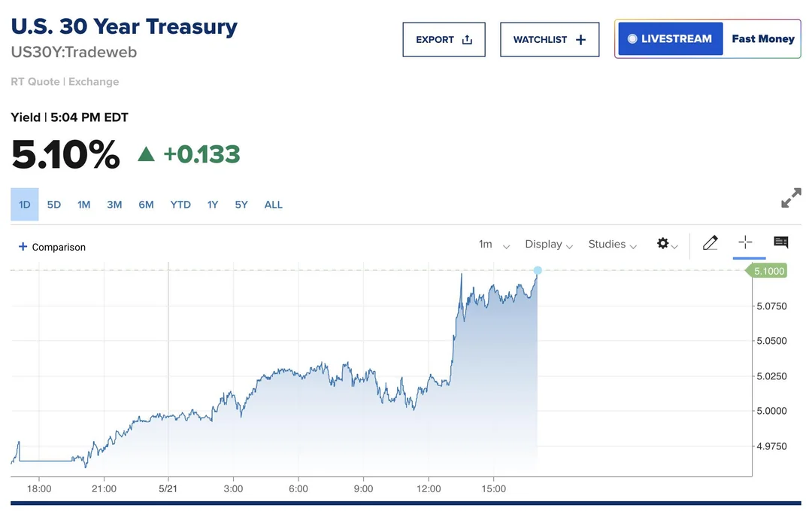Viewport: 812px width, 511px height.
Task: Click the Export share icon
Action: coord(467,40)
